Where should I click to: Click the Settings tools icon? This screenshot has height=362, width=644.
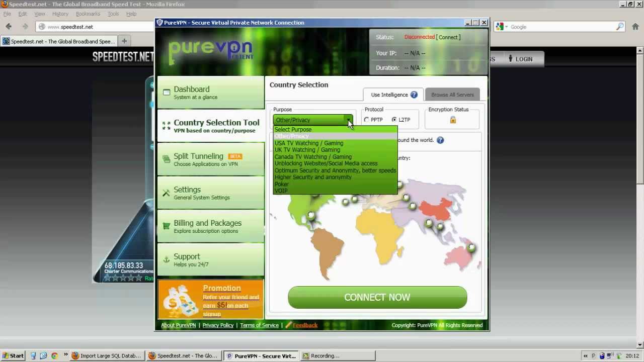pyautogui.click(x=167, y=193)
